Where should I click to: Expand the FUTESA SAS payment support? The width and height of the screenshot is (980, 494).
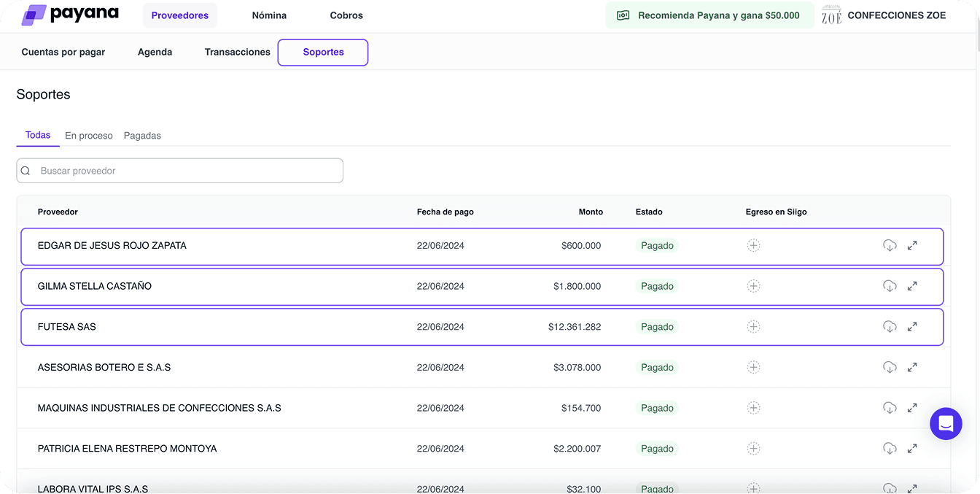[912, 326]
